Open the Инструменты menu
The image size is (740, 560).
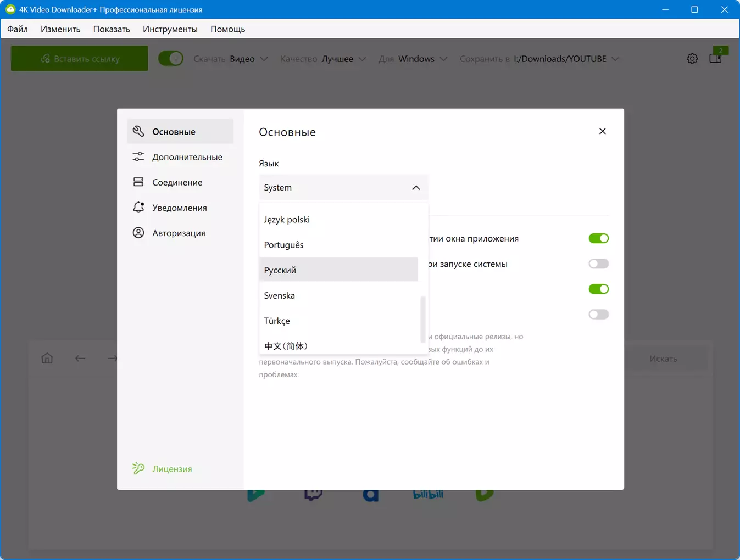pos(170,29)
